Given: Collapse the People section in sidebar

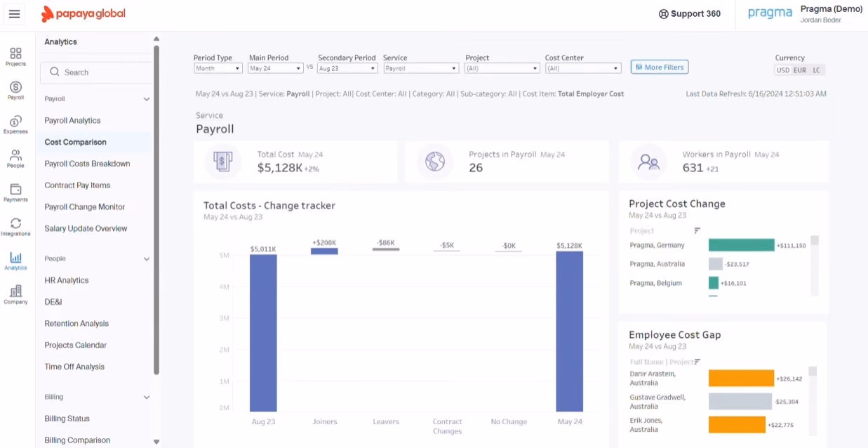Looking at the screenshot, I should [x=147, y=259].
